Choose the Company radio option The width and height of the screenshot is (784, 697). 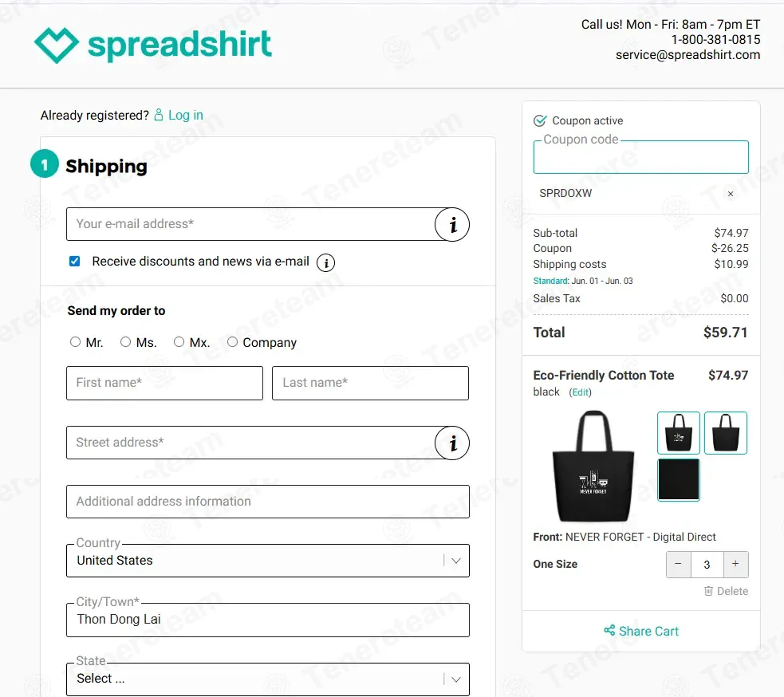233,342
